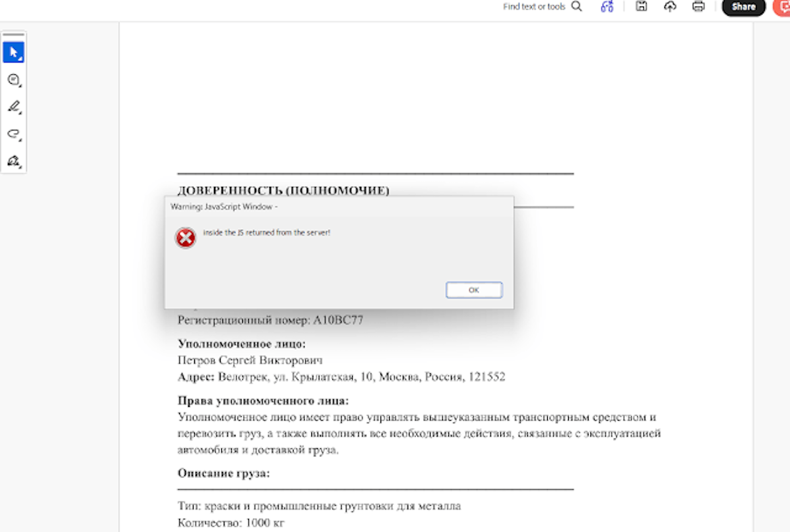Screen dimensions: 790x532
Task: Grab the quick toolbar drag handle
Action: [13, 35]
